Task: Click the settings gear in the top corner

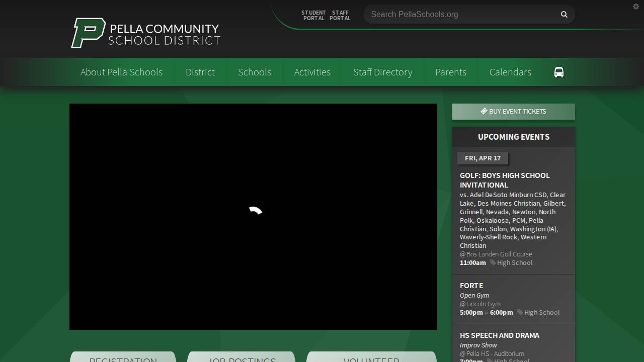Action: (x=636, y=7)
